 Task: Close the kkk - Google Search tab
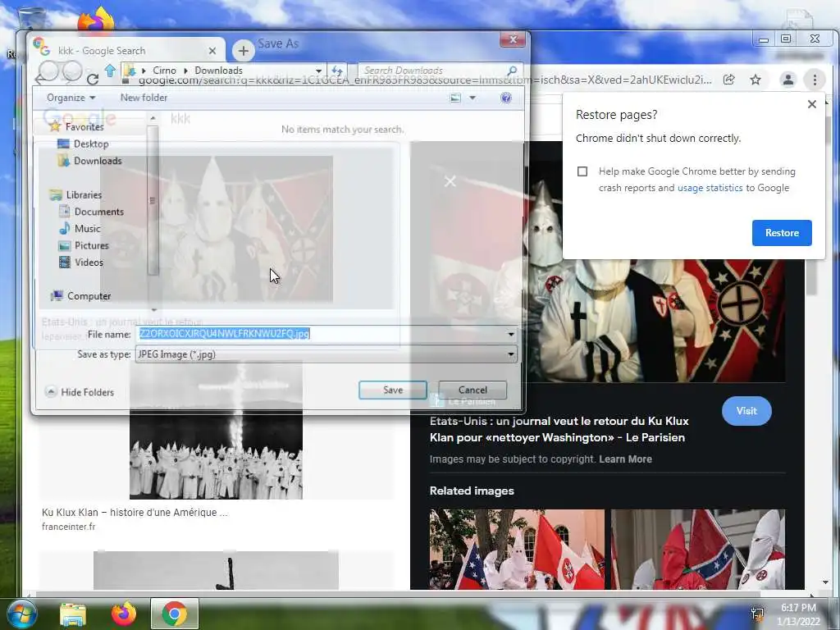[x=212, y=51]
